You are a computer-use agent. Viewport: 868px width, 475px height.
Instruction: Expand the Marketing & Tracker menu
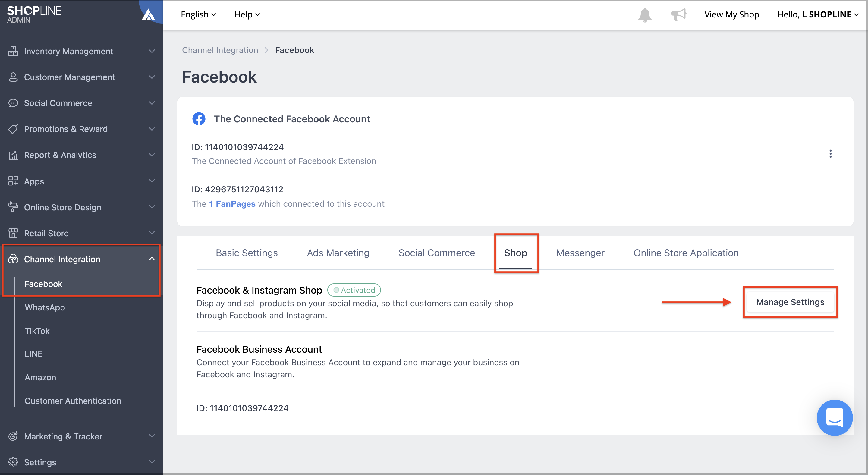click(x=152, y=436)
